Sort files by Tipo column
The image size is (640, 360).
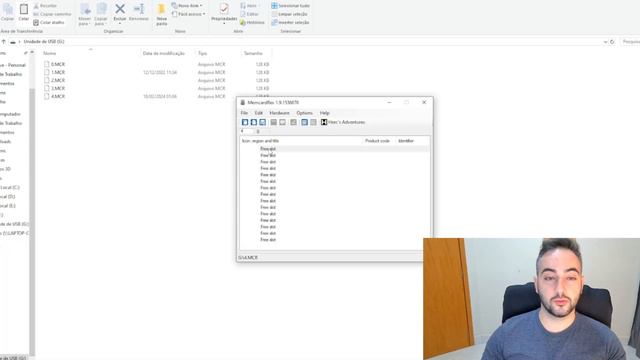pos(202,53)
